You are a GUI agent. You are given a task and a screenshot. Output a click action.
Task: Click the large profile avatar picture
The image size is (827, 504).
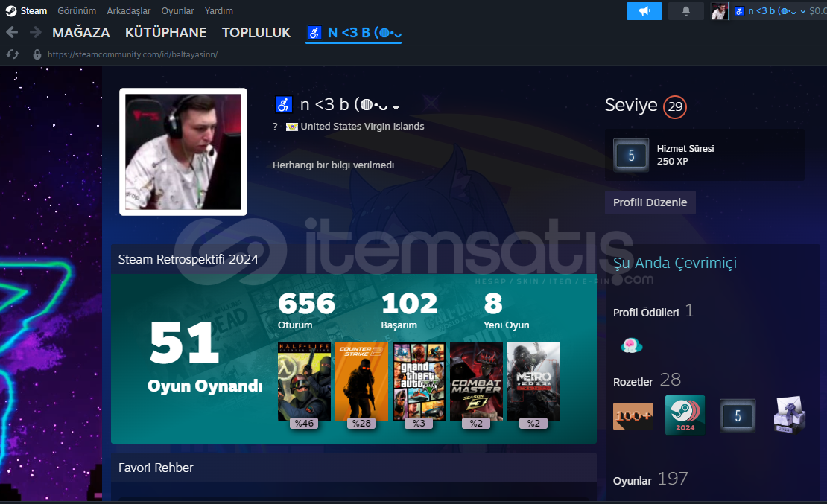point(183,152)
